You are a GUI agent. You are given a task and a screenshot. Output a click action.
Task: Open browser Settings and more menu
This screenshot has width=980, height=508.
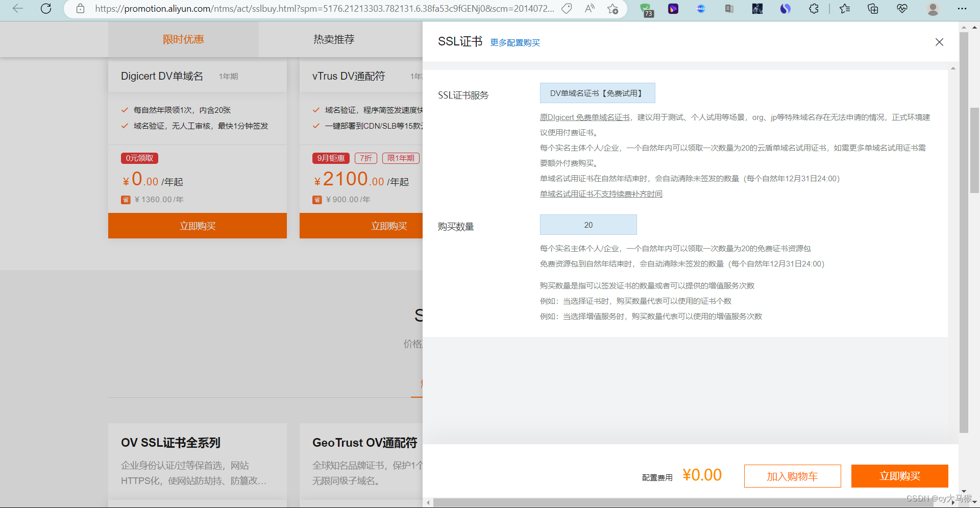click(962, 9)
